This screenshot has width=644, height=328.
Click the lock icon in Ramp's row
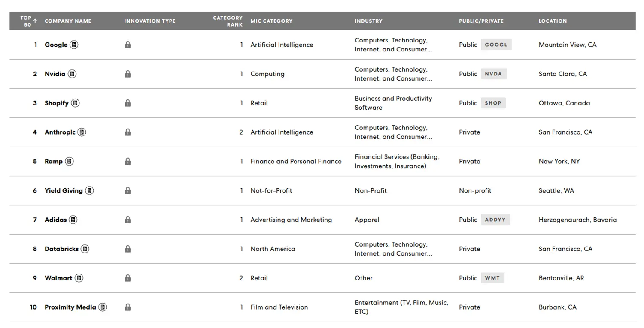[x=128, y=161]
